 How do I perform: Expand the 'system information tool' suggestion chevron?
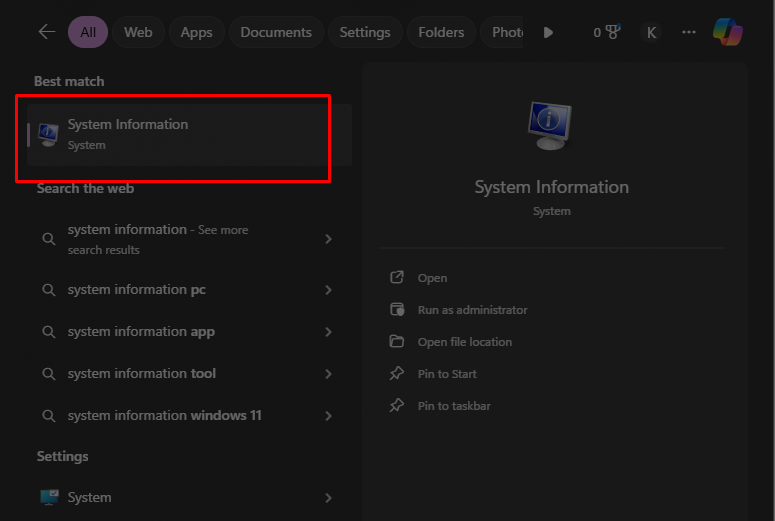328,374
